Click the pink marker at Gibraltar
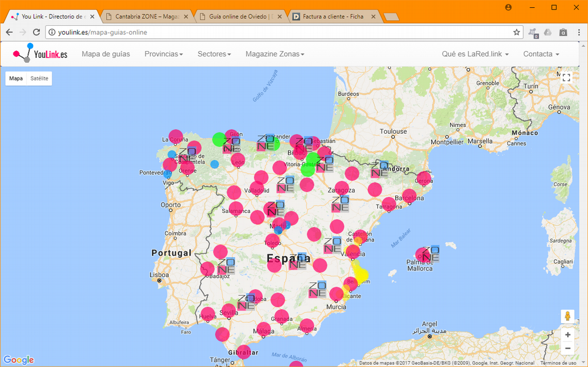 (x=244, y=352)
